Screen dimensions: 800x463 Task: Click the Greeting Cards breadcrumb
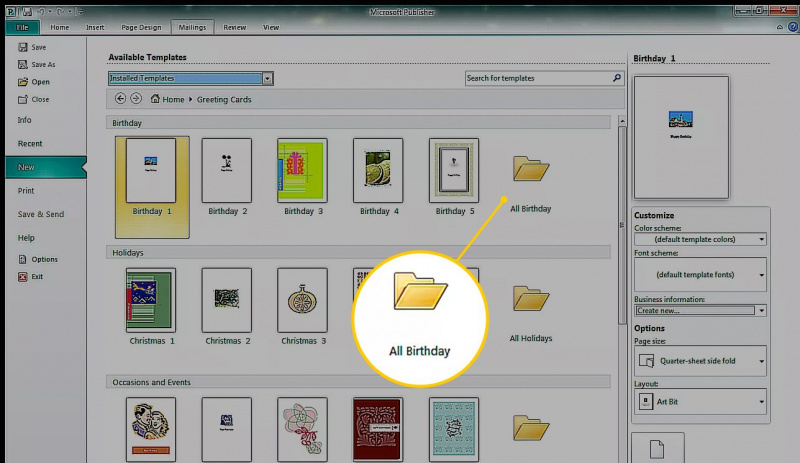[x=224, y=100]
